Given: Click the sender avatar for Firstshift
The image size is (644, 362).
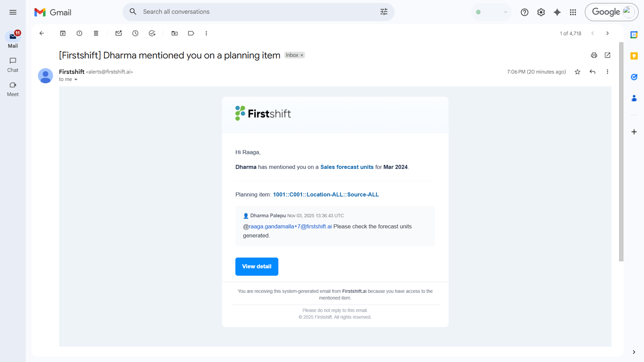Looking at the screenshot, I should pyautogui.click(x=45, y=76).
